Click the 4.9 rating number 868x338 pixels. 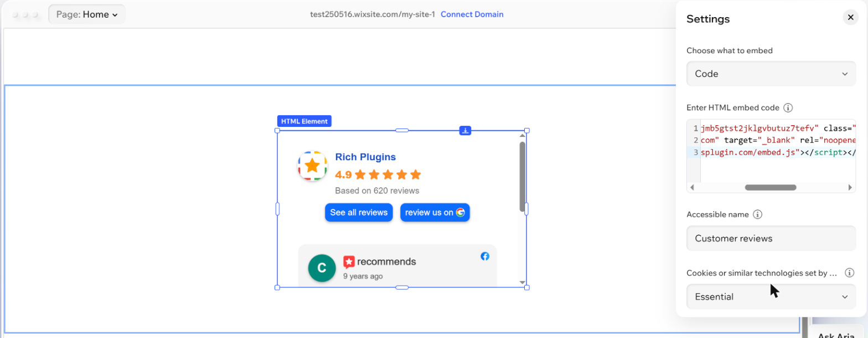coord(343,175)
